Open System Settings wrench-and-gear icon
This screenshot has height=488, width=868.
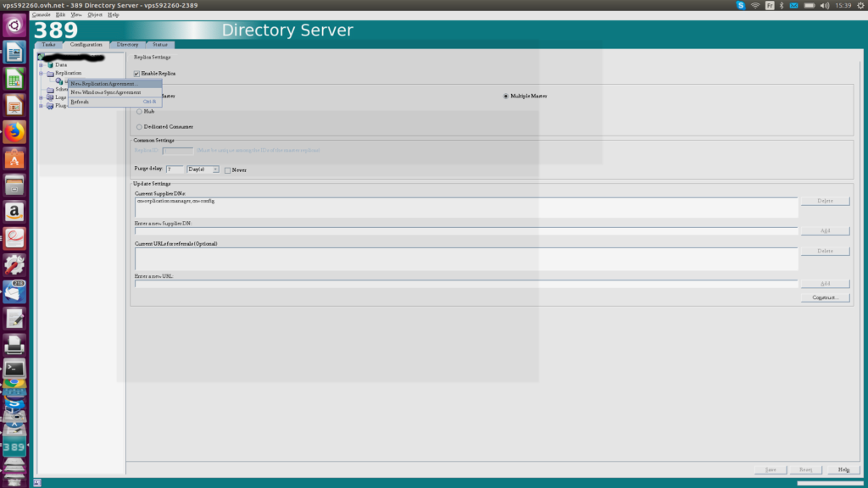click(x=14, y=265)
